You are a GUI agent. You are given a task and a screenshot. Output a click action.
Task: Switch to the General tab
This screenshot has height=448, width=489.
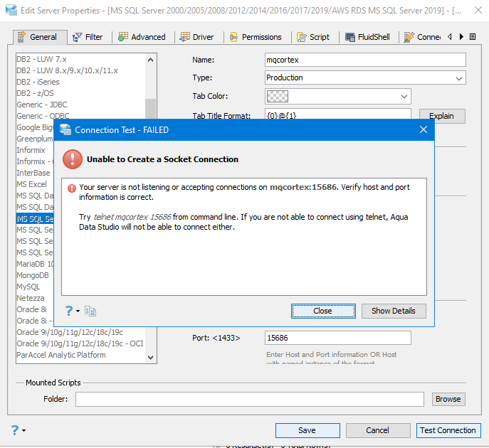tap(40, 37)
